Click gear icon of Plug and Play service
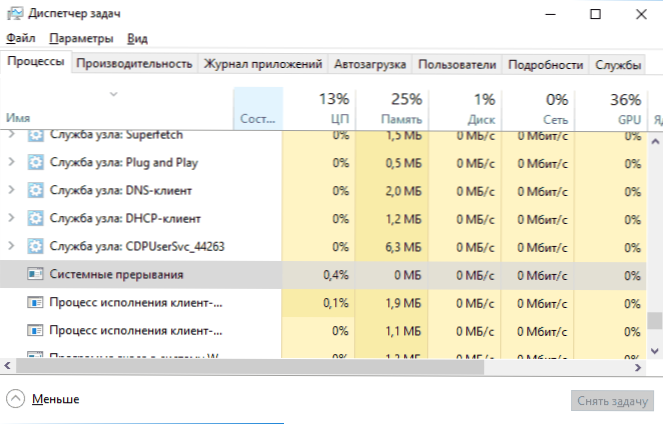This screenshot has width=663, height=424. pyautogui.click(x=36, y=163)
